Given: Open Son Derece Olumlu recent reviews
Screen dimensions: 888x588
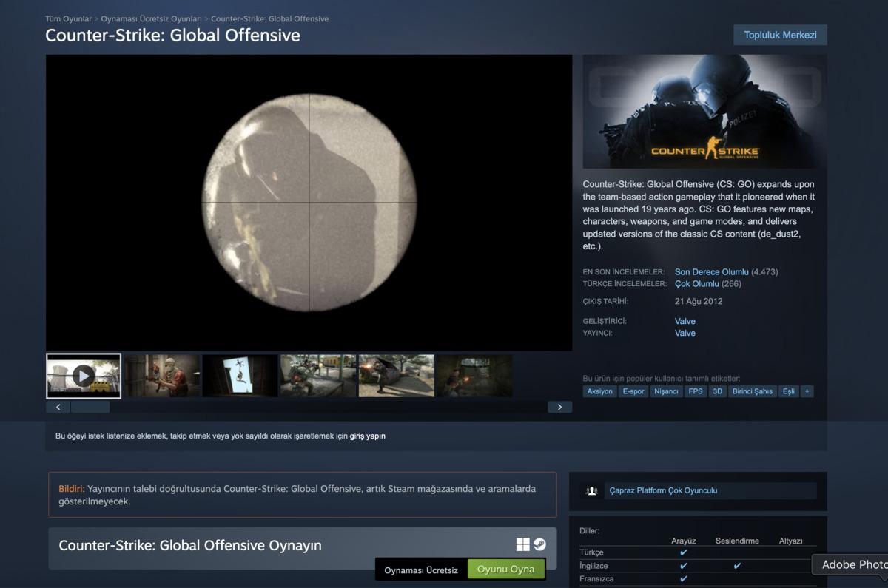Looking at the screenshot, I should (x=711, y=271).
